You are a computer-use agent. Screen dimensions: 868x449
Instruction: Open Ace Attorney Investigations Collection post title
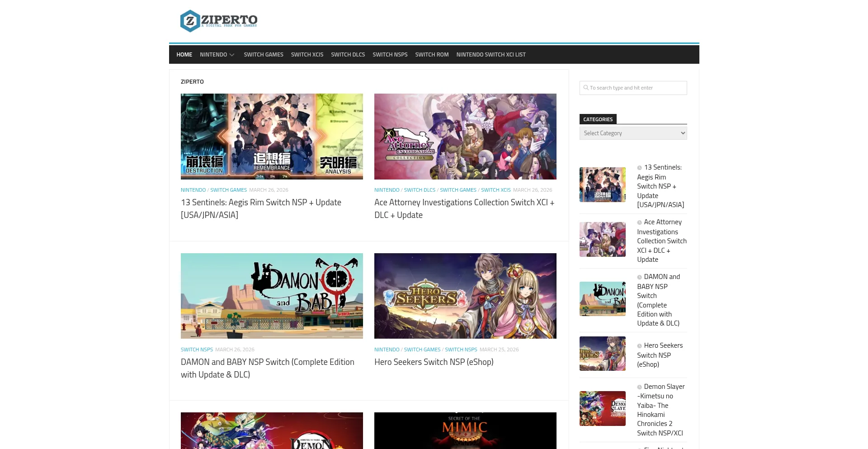(x=464, y=209)
